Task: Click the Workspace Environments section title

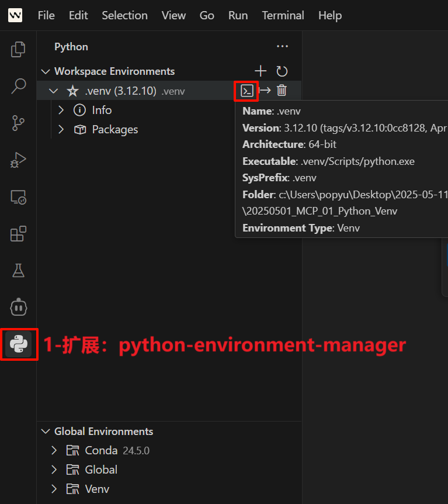Action: pyautogui.click(x=114, y=71)
